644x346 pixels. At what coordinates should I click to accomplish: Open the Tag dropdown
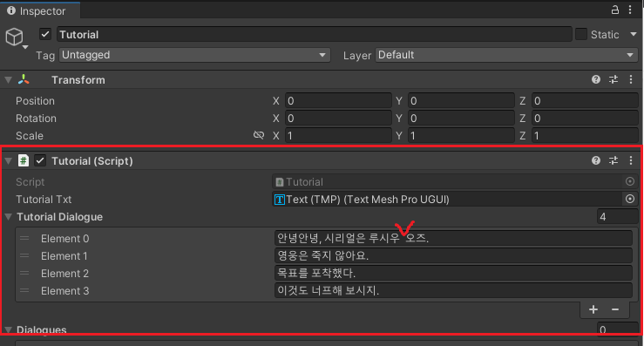click(194, 55)
